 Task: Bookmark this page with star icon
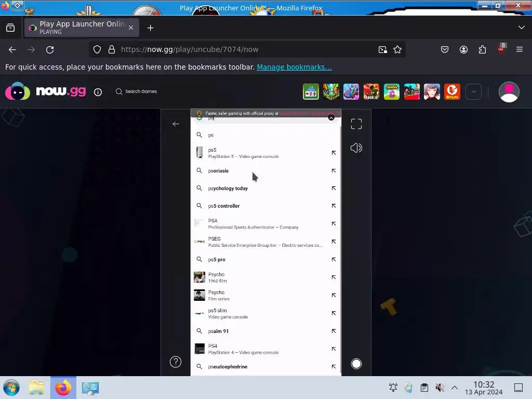(x=397, y=49)
